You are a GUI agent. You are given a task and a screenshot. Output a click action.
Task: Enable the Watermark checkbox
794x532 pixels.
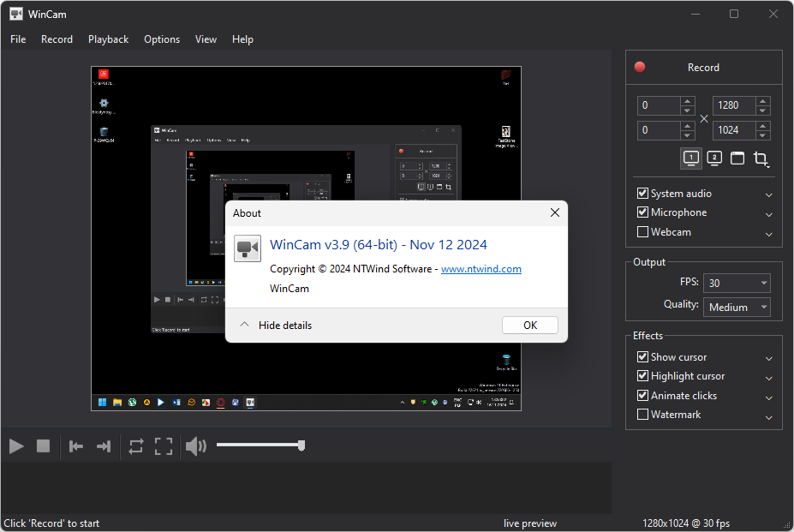click(x=642, y=415)
